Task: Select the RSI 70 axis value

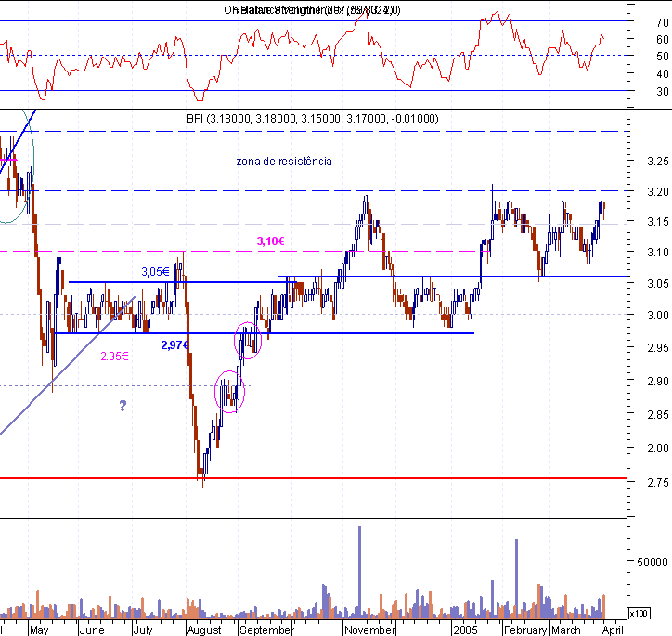Action: pos(662,22)
